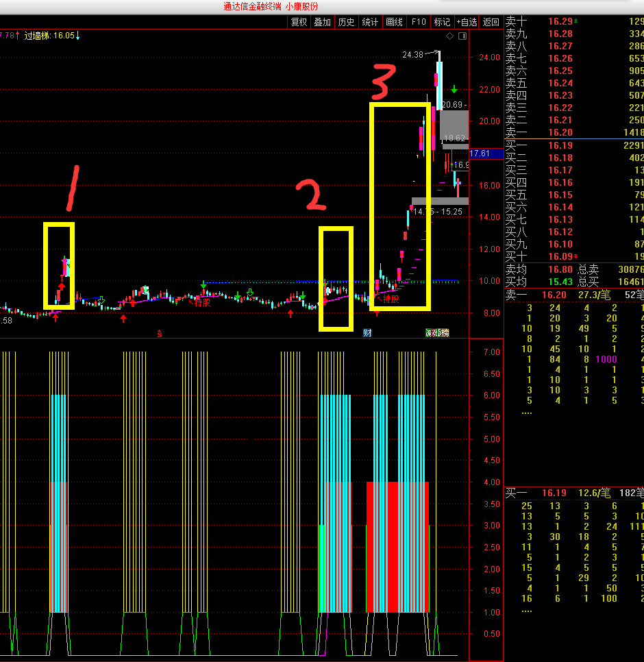Select the 画线 drawing tool
Image resolution: width=644 pixels, height=662 pixels.
pos(394,22)
